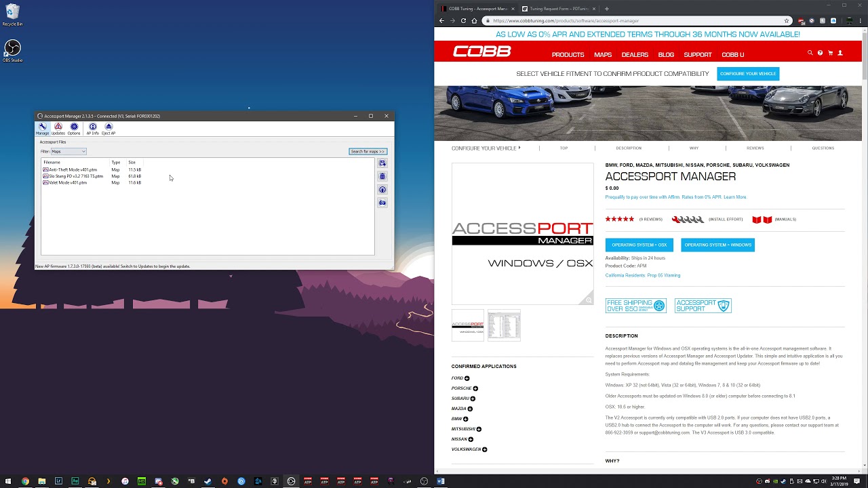
Task: Go to browser home page
Action: 474,20
